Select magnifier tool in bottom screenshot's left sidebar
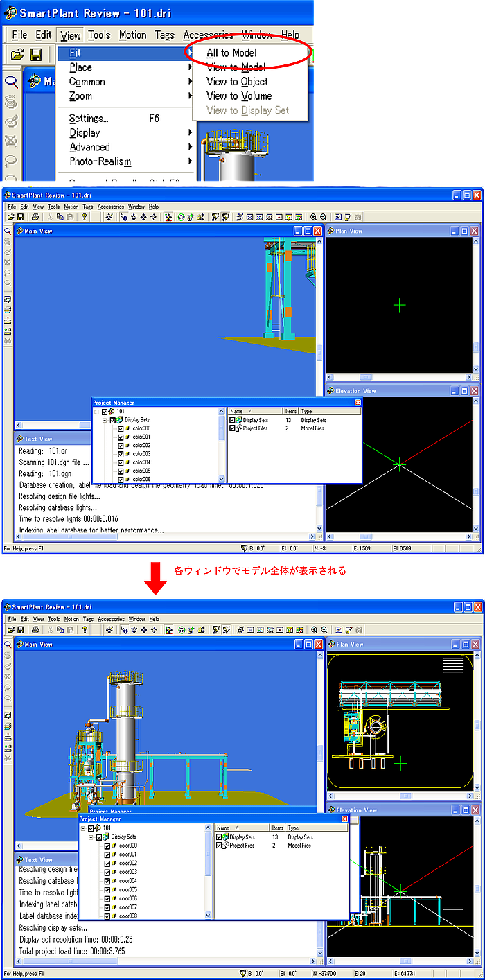The height and width of the screenshot is (980, 485). click(8, 644)
